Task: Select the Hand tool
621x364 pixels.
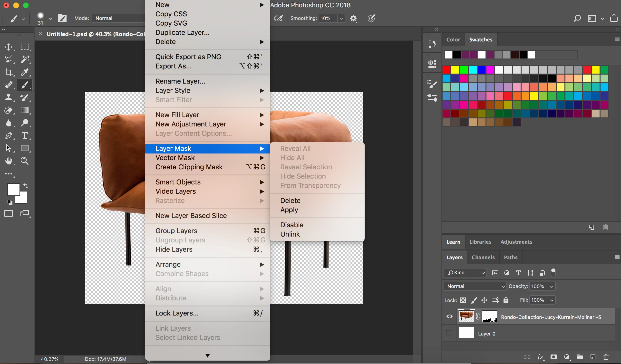Action: 9,161
